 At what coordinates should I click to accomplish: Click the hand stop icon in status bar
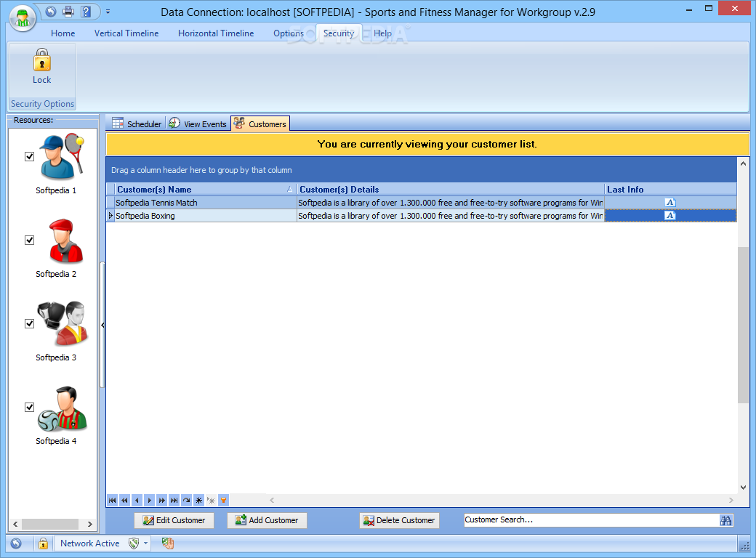(167, 543)
